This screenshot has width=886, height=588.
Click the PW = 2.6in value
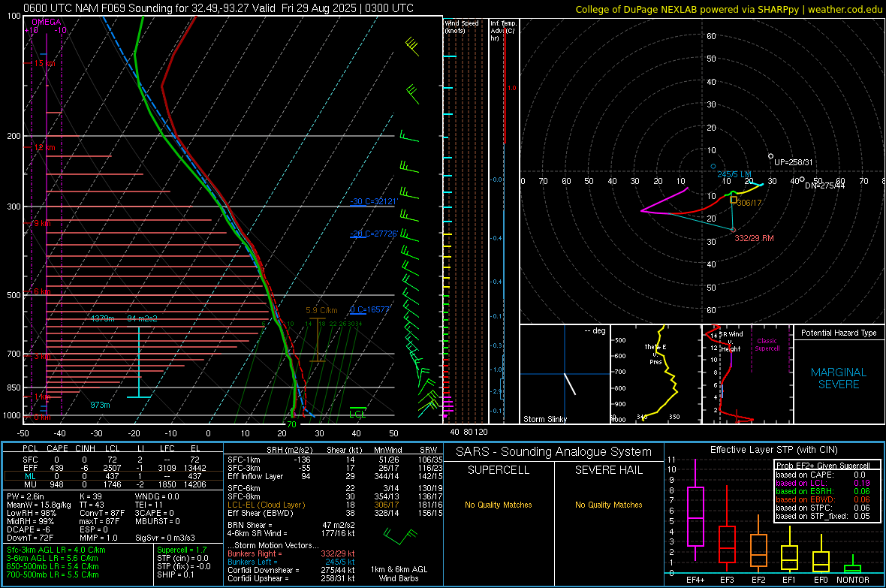(x=26, y=496)
